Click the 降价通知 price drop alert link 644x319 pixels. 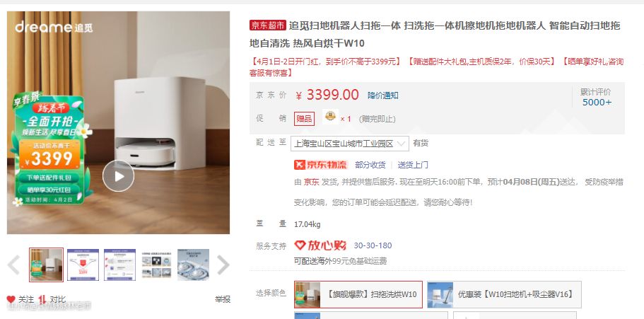pos(382,95)
